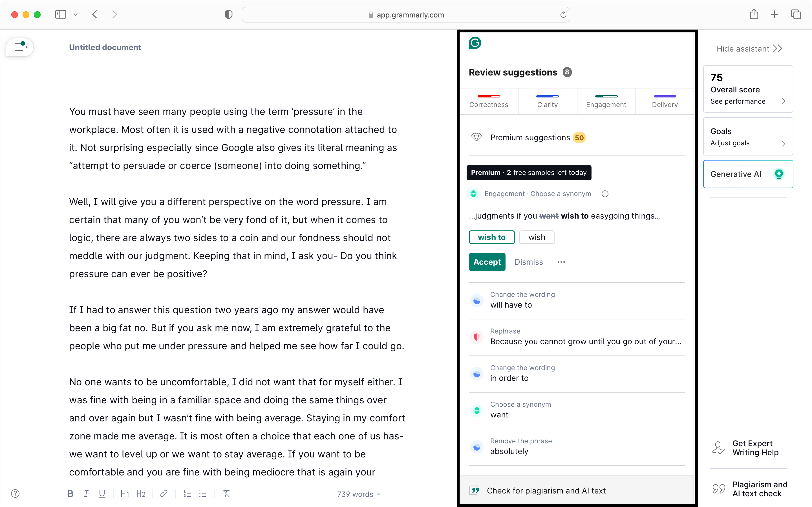This screenshot has height=507, width=812.
Task: Toggle the Hide assistant panel
Action: click(x=749, y=48)
